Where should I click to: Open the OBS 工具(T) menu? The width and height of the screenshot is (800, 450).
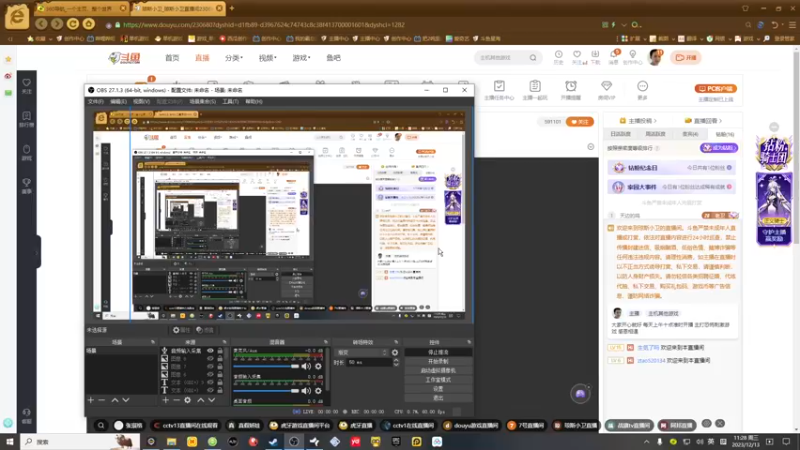tap(230, 102)
